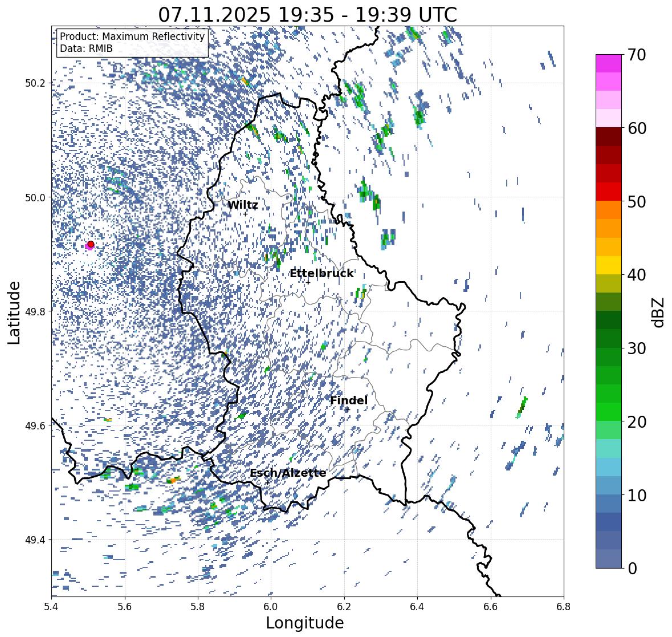The image size is (672, 637).
Task: Click the magenta top colorbar swatch
Action: tap(609, 63)
